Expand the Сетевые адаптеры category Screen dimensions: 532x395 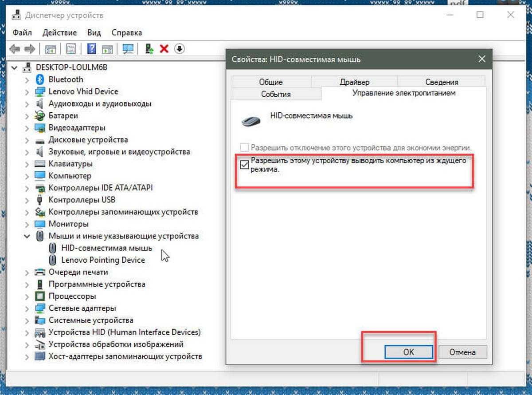pos(27,308)
